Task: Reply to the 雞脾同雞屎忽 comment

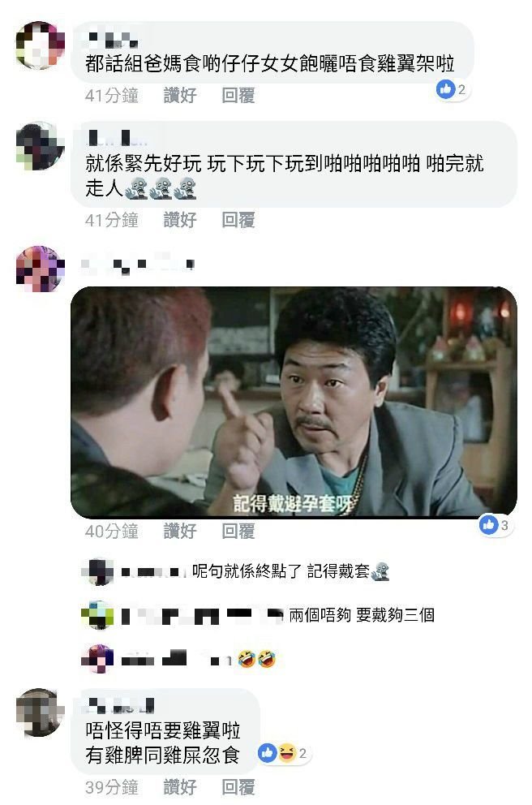Action: click(238, 786)
